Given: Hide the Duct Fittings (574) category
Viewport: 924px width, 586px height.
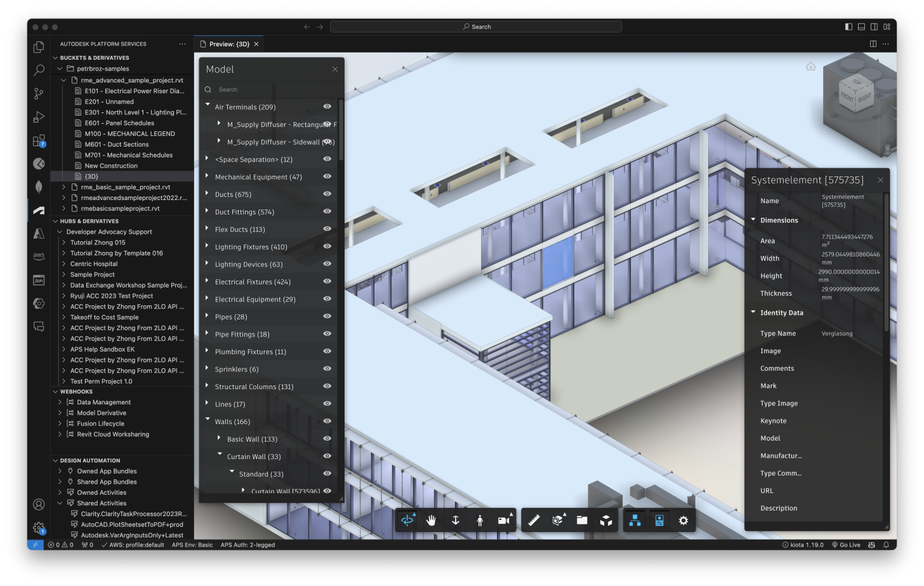Looking at the screenshot, I should coord(327,211).
